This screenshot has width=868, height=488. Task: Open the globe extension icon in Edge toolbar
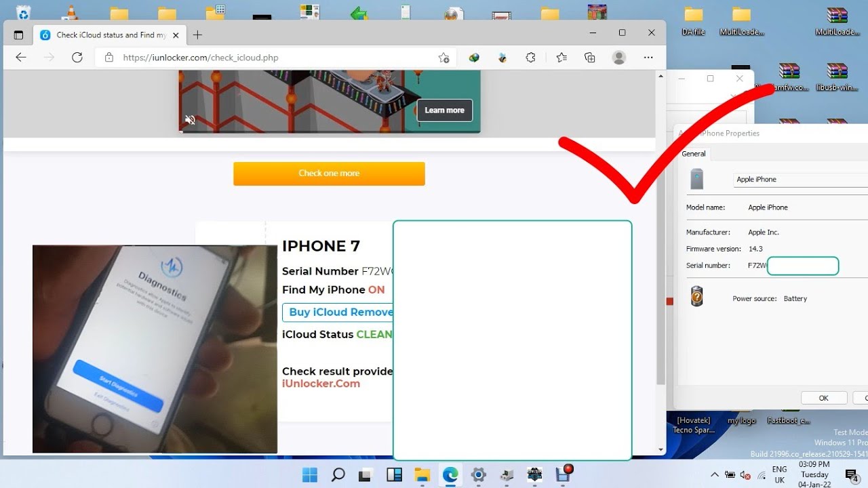point(474,58)
